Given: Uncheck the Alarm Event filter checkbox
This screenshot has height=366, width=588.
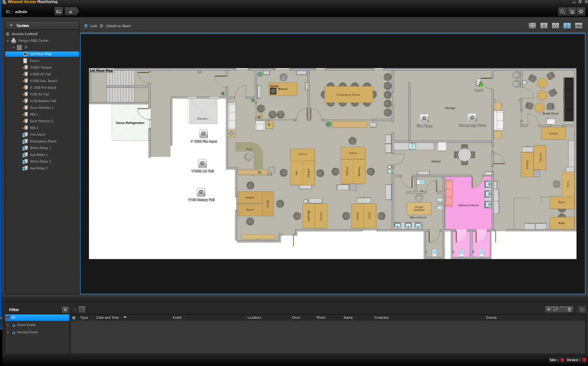Looking at the screenshot, I should [14, 325].
